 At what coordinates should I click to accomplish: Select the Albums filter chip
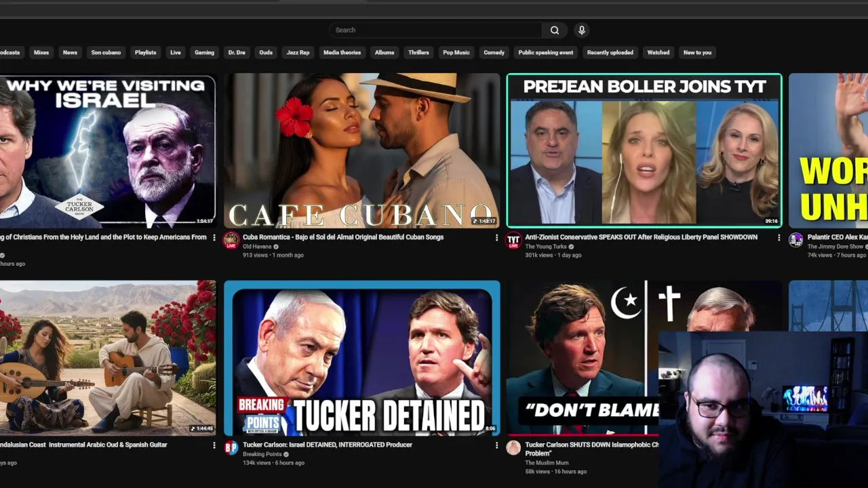[384, 52]
